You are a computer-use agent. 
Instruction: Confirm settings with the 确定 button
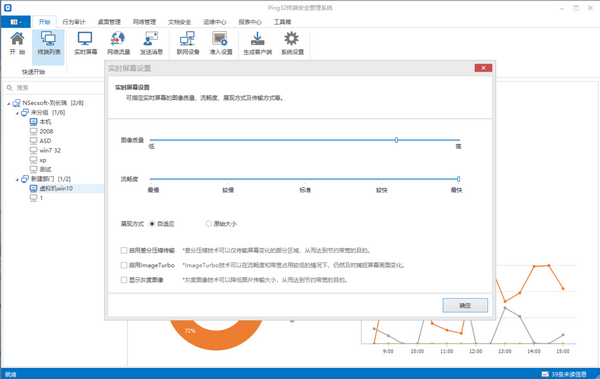[x=465, y=305]
